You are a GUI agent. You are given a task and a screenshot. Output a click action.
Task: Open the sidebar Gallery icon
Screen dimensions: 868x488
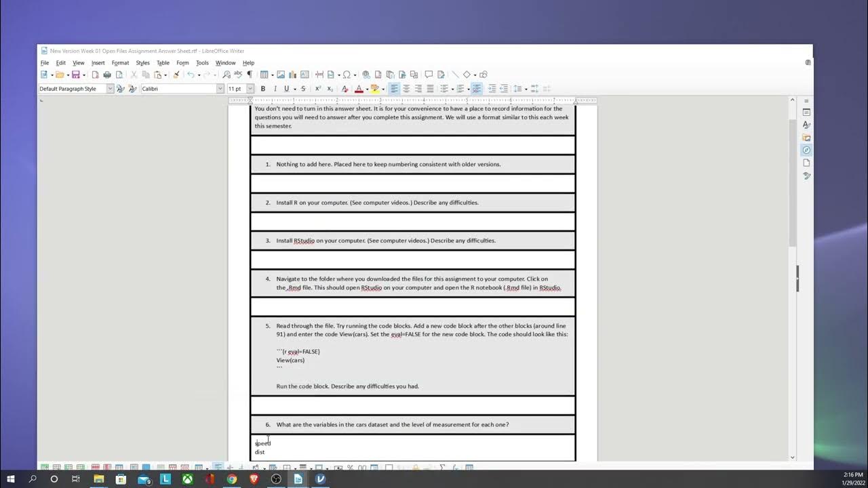806,138
